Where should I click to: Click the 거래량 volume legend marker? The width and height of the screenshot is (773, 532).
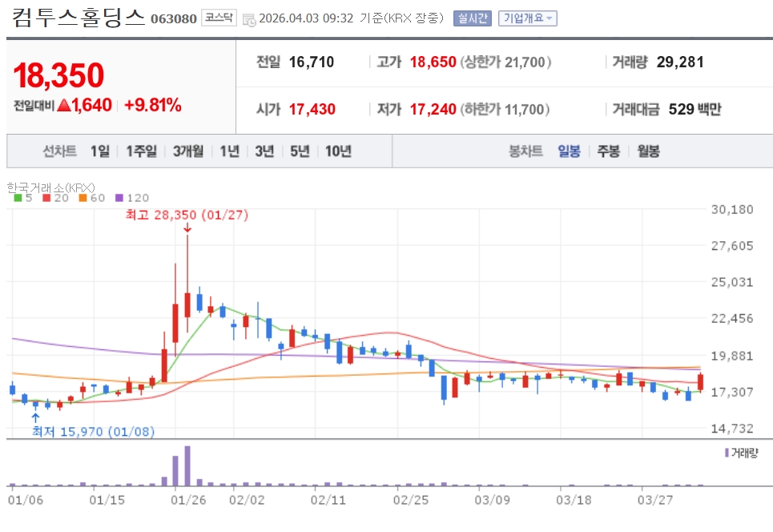pos(727,453)
